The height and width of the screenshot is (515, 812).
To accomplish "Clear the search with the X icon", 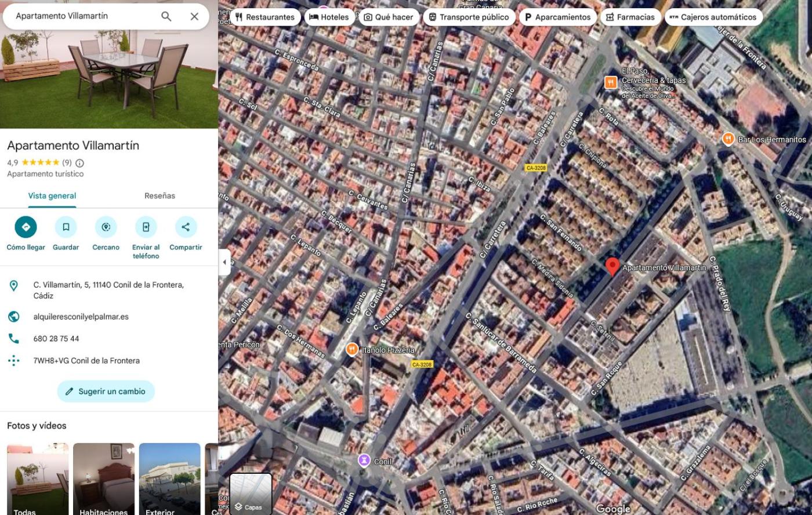I will [194, 16].
